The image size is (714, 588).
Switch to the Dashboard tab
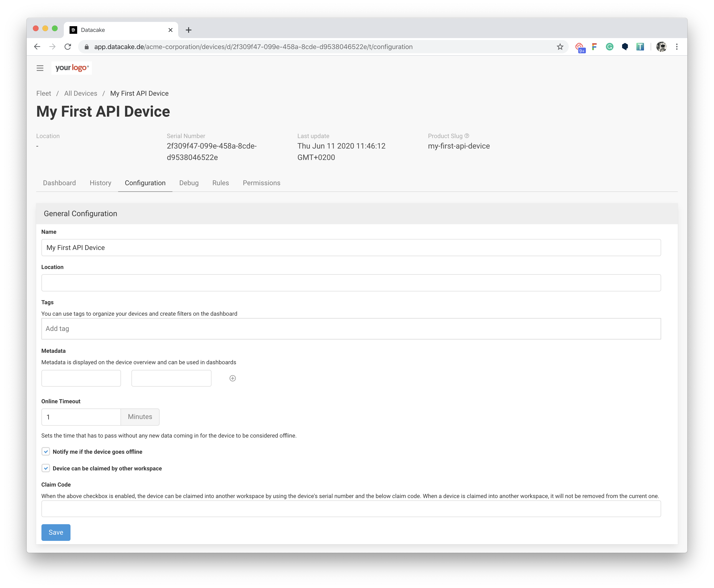tap(59, 183)
